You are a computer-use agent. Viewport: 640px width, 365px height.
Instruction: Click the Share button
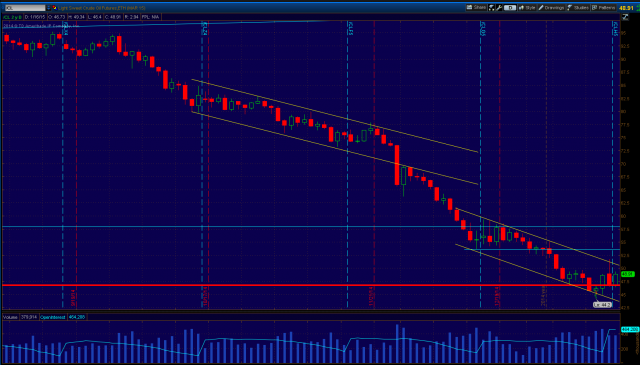pyautogui.click(x=476, y=7)
